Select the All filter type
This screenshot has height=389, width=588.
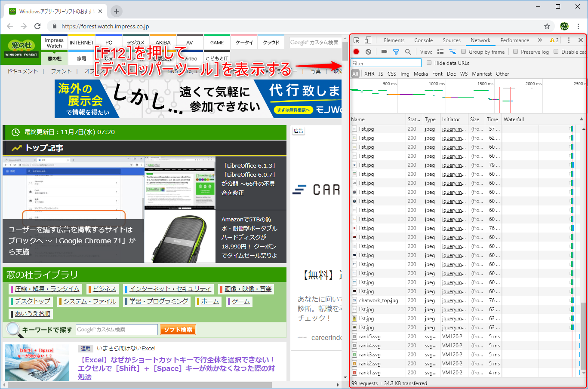pyautogui.click(x=355, y=74)
